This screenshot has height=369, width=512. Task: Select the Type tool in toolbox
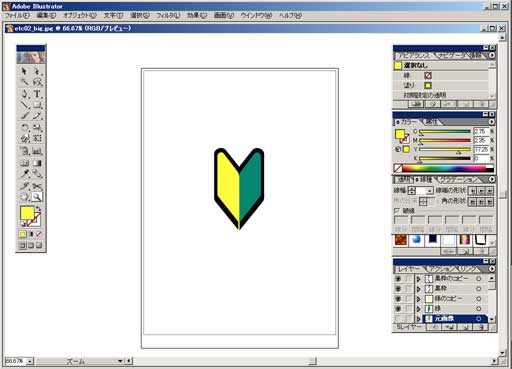pyautogui.click(x=37, y=94)
